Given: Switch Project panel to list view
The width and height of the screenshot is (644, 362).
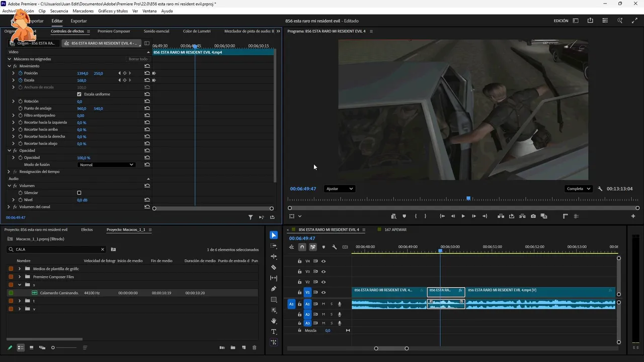Looking at the screenshot, I should 21,347.
